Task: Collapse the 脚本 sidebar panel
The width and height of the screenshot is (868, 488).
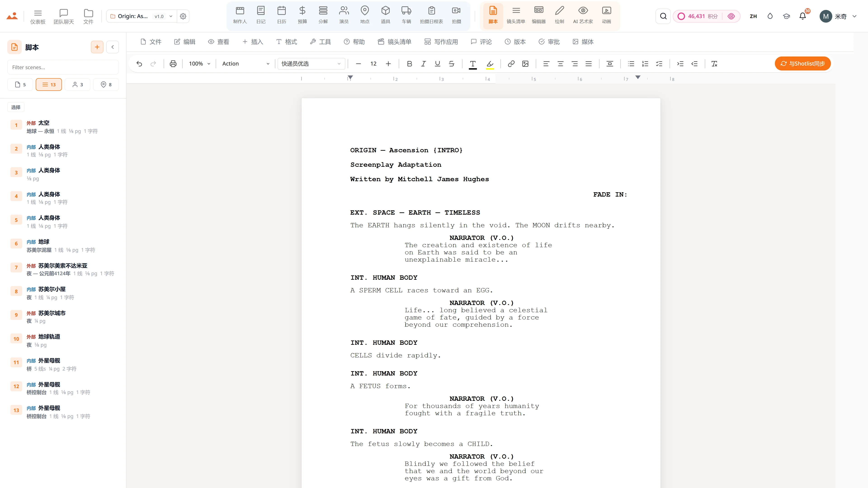Action: pyautogui.click(x=113, y=47)
